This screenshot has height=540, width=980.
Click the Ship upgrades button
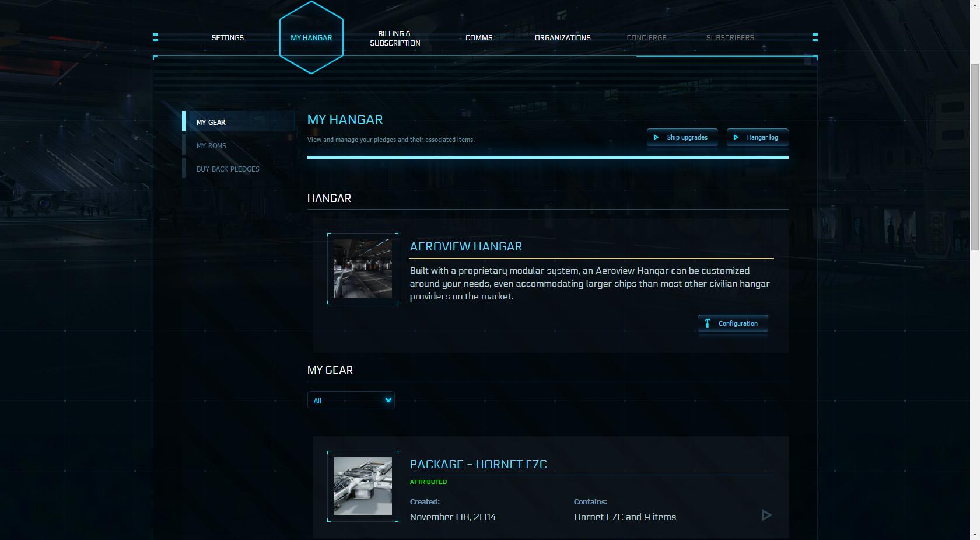(x=682, y=138)
